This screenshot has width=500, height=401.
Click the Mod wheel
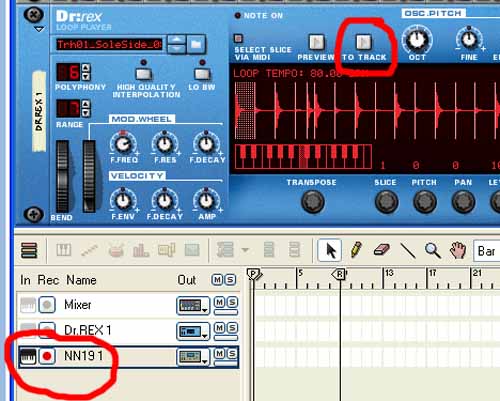[x=89, y=176]
